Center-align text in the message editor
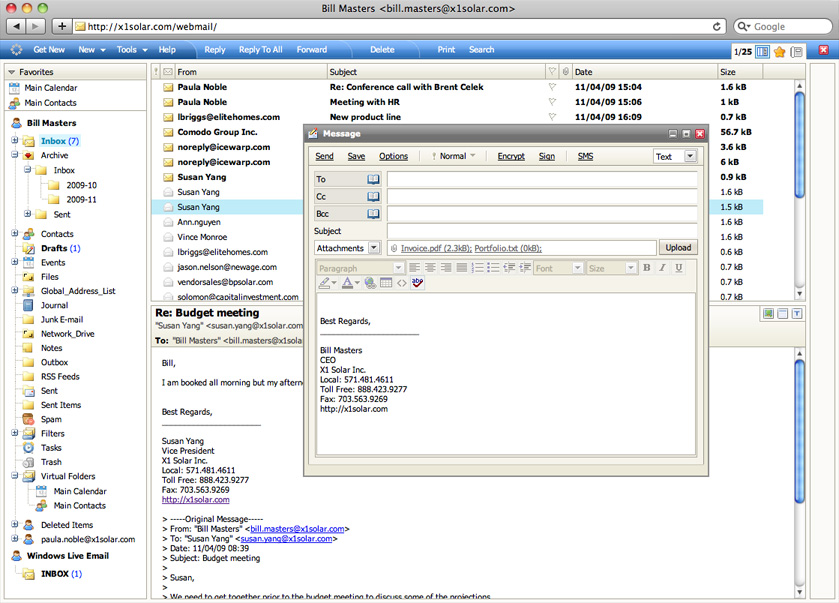Viewport: 839px width, 603px height. click(x=430, y=268)
